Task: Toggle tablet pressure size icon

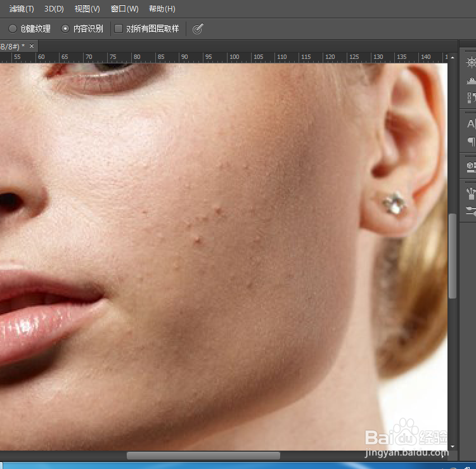Action: (x=198, y=29)
